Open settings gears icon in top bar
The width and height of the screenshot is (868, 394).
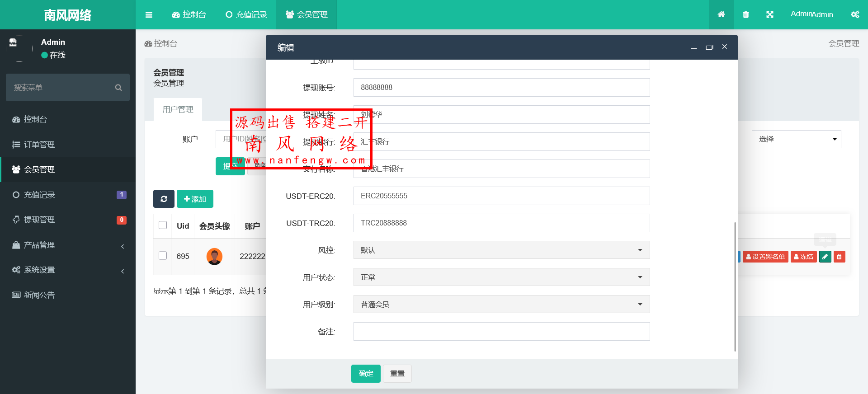pos(855,14)
